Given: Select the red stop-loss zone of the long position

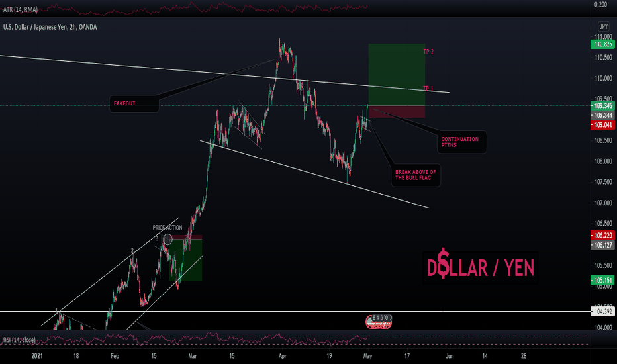Looking at the screenshot, I should pyautogui.click(x=397, y=112).
